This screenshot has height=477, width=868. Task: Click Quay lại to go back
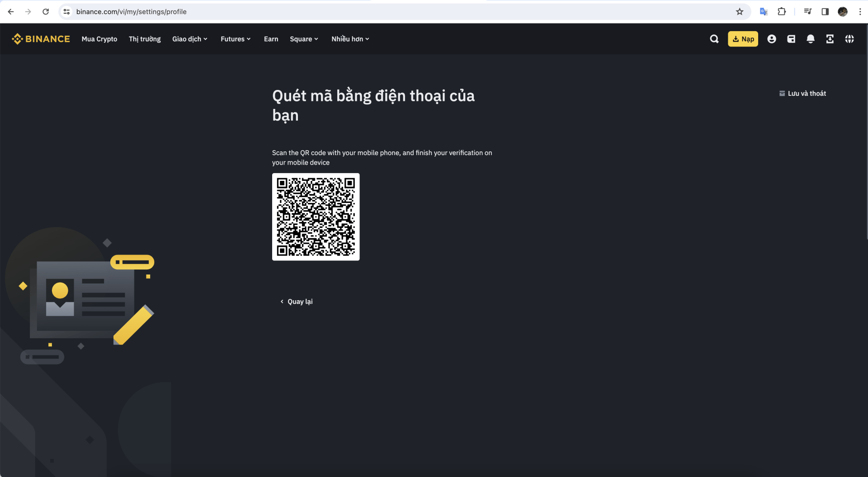point(297,302)
